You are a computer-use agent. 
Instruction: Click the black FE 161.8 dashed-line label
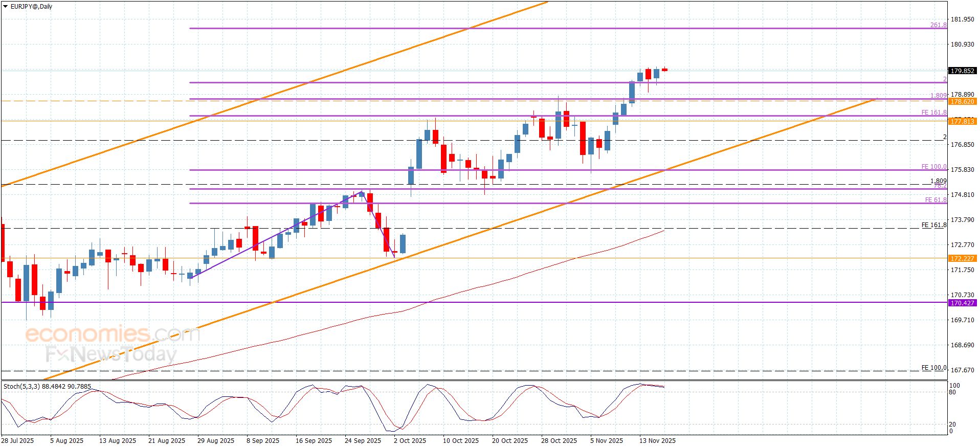933,225
